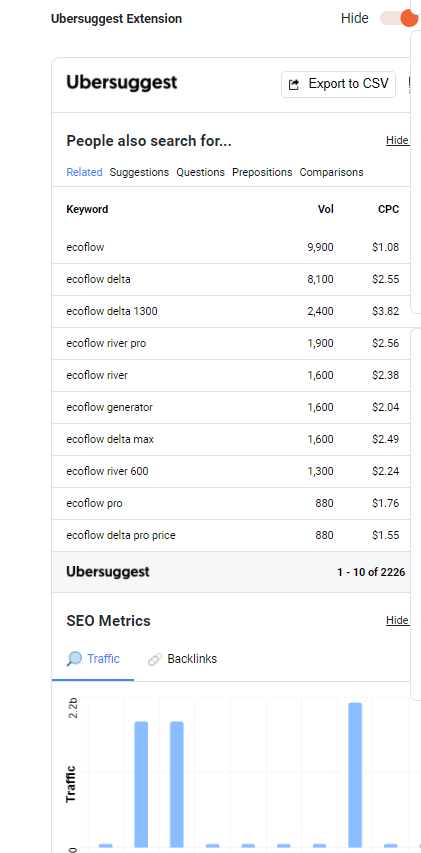Click the chain link icon beside Backlinks

tap(154, 659)
